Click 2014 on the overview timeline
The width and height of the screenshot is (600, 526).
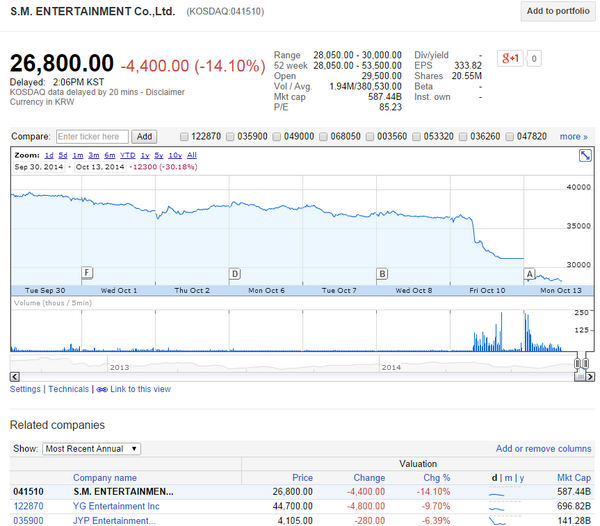coord(391,367)
